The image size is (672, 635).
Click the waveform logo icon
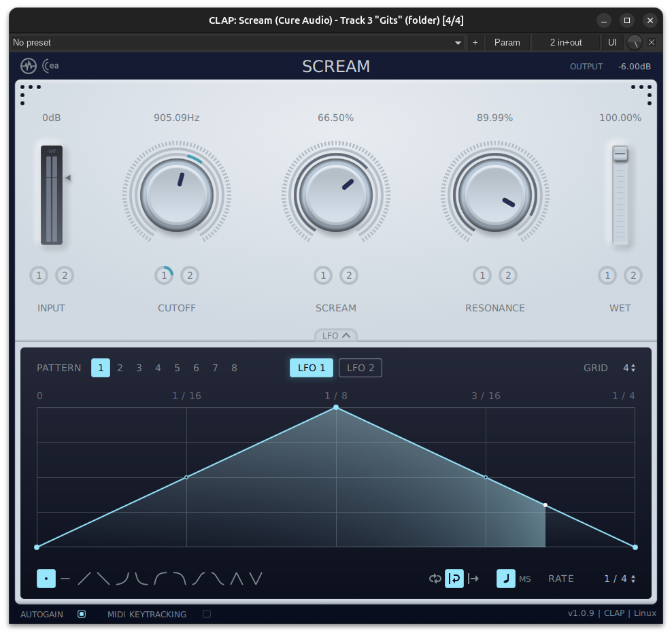[x=29, y=66]
